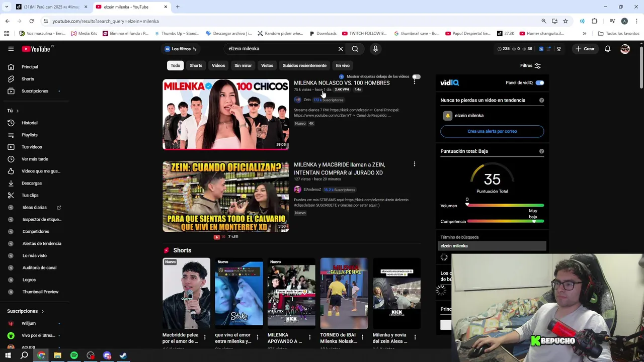Open the ElAndenoZ channel link
The width and height of the screenshot is (644, 362).
pyautogui.click(x=312, y=190)
